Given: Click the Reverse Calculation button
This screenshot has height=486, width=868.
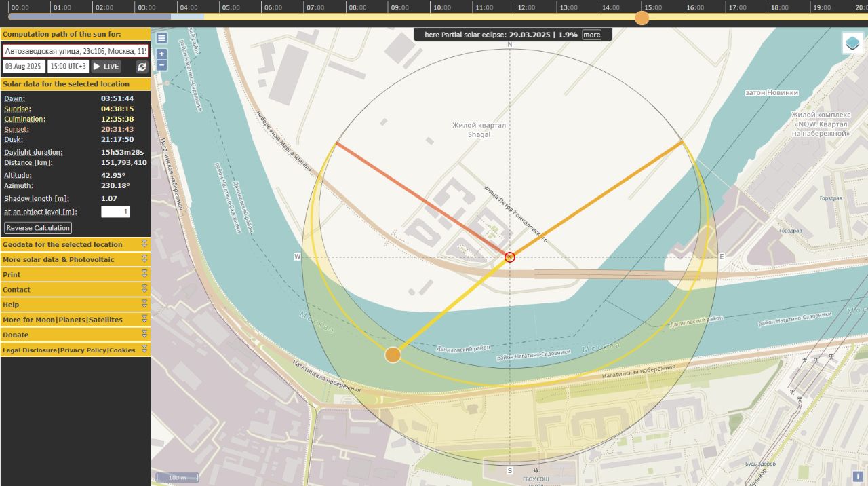Looking at the screenshot, I should click(x=38, y=228).
